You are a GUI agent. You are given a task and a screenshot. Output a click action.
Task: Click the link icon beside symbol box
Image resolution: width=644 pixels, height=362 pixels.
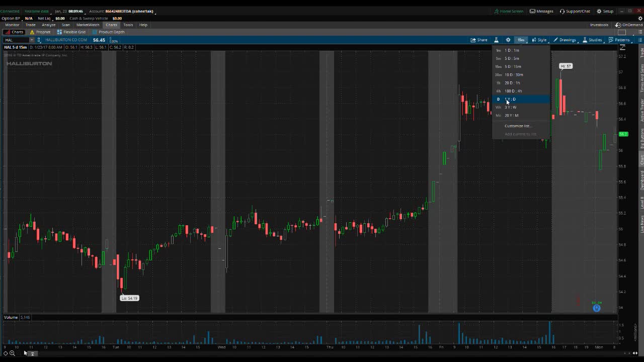click(x=39, y=40)
